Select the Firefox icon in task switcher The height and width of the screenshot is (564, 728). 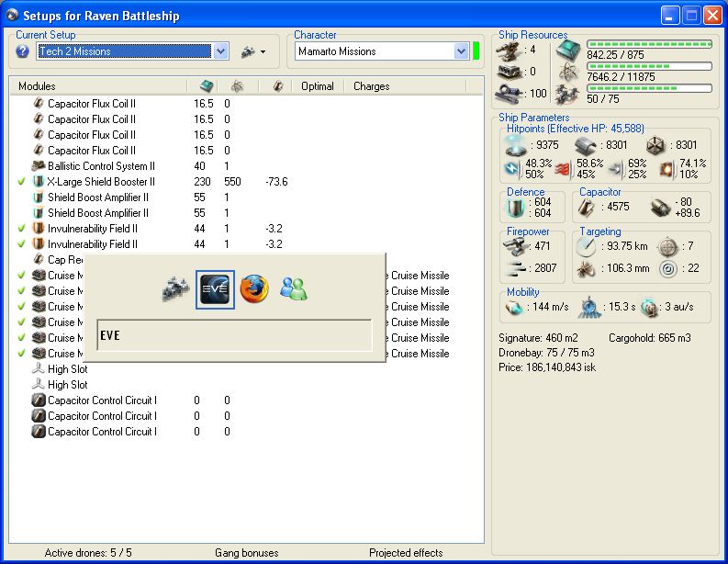pyautogui.click(x=254, y=289)
